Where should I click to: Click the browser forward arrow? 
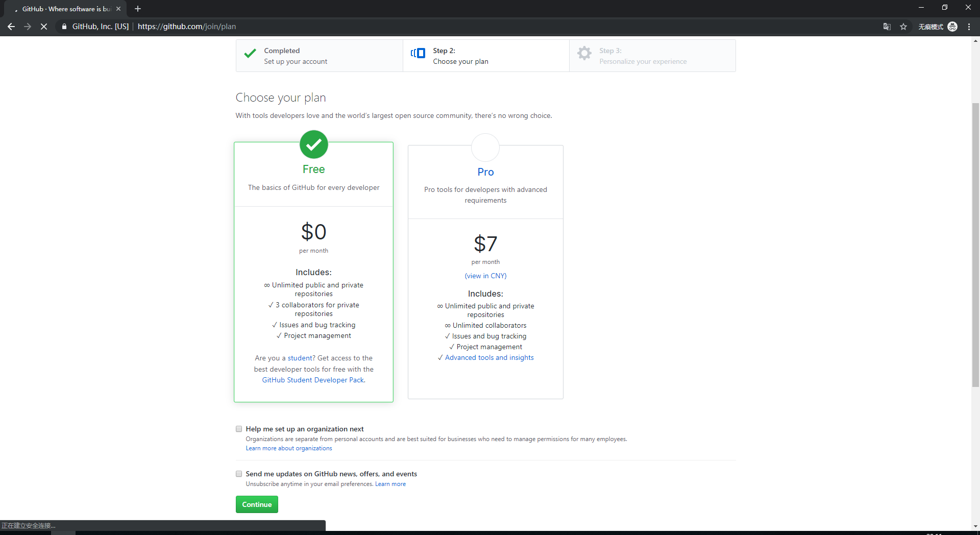coord(28,27)
